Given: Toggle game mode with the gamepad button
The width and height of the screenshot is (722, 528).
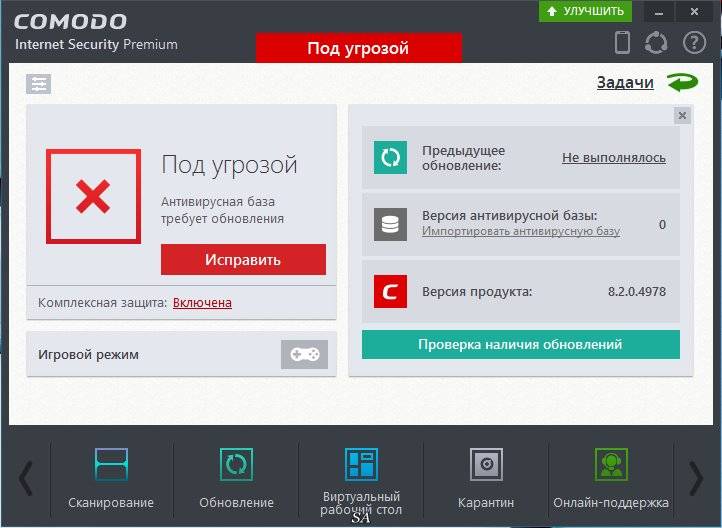Looking at the screenshot, I should point(304,354).
